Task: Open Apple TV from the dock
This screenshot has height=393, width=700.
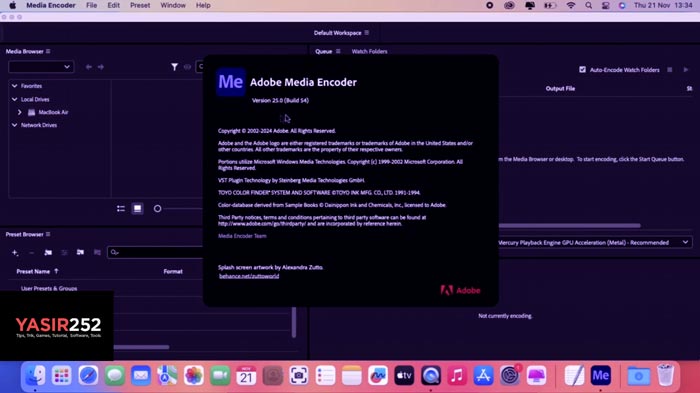Action: [404, 376]
